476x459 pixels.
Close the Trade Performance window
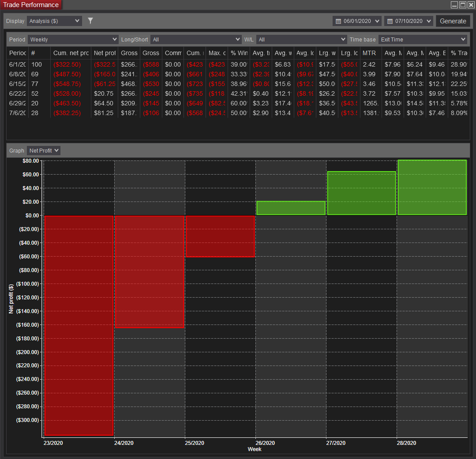pos(471,4)
